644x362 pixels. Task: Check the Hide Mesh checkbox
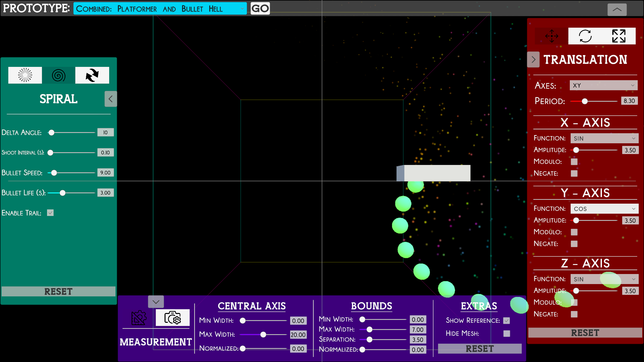(506, 334)
